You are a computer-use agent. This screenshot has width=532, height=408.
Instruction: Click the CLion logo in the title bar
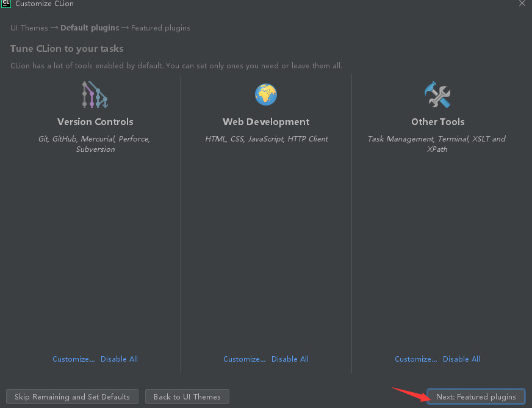pos(5,4)
